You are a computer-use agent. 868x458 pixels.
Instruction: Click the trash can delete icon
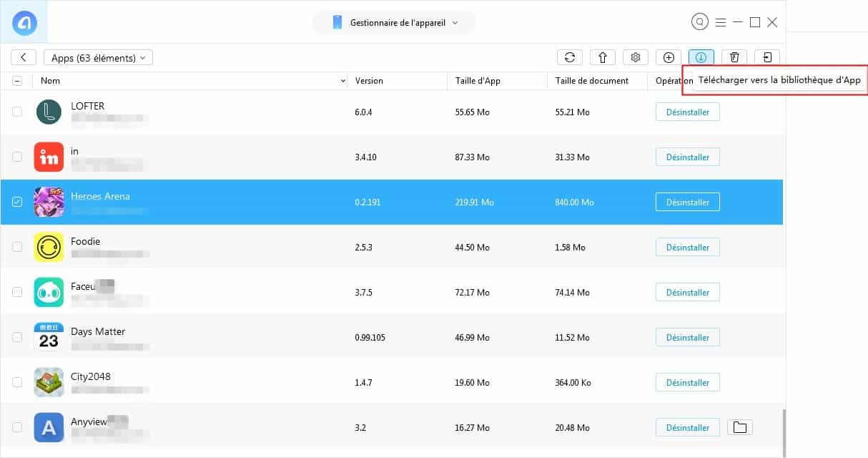click(734, 58)
